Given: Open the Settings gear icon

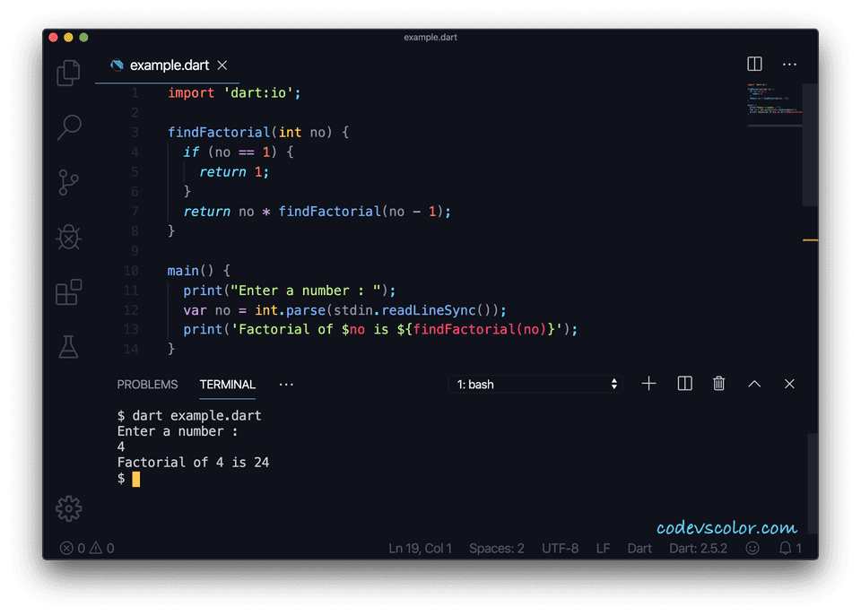Looking at the screenshot, I should click(x=68, y=508).
